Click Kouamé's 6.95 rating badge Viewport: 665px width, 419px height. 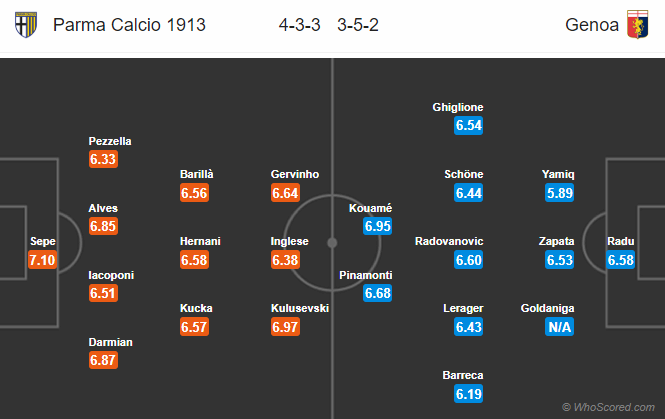click(x=377, y=226)
